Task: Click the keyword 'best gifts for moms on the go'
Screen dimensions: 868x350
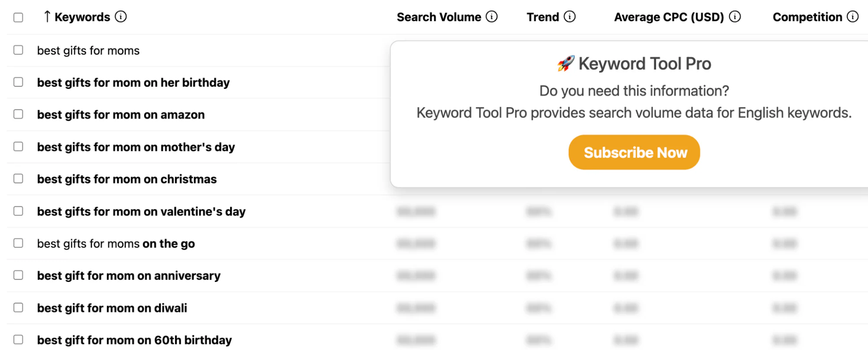Action: pos(116,243)
